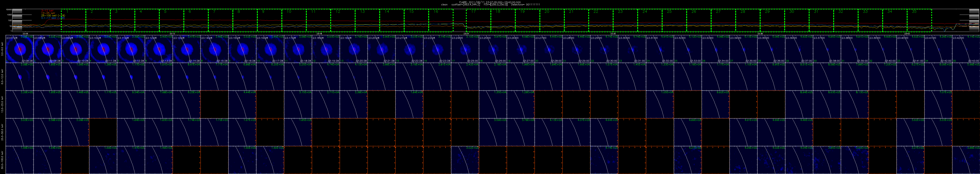Open the 3.0-6.0 keV image starting 23:39:00
Image resolution: width=980 pixels, height=174 pixels.
pyautogui.click(x=883, y=49)
